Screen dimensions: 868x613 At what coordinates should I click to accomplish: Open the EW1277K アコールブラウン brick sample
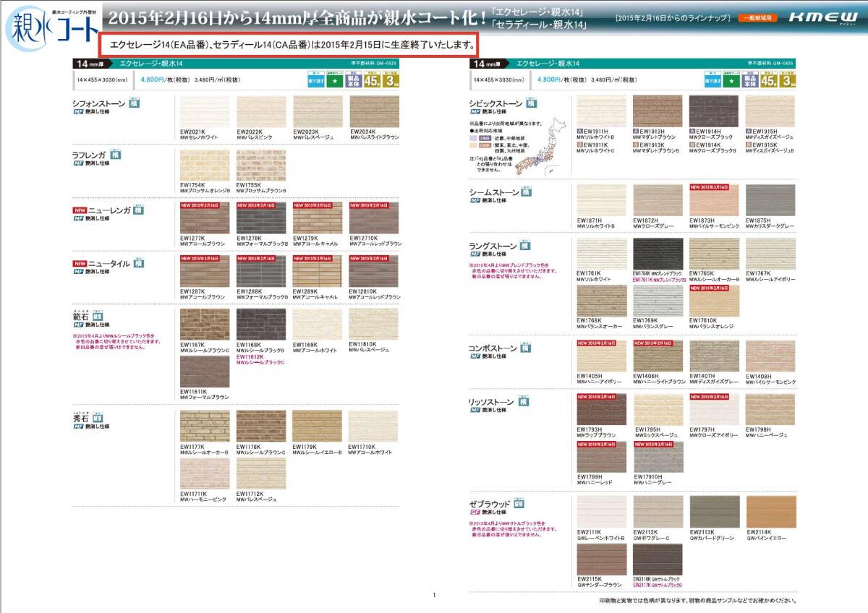tap(205, 218)
